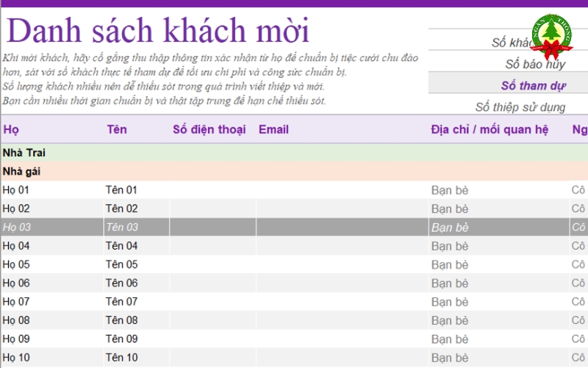This screenshot has height=368, width=588.
Task: Click the "Nhà gái" group row
Action: (x=21, y=171)
